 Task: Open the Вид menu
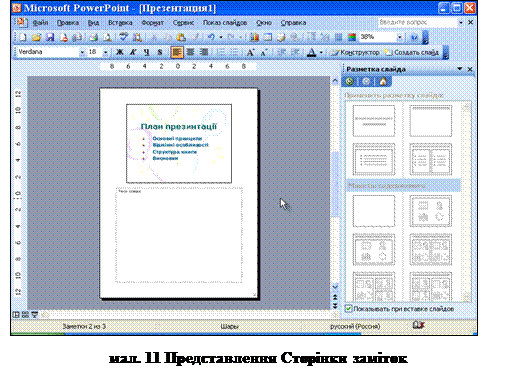click(x=93, y=23)
